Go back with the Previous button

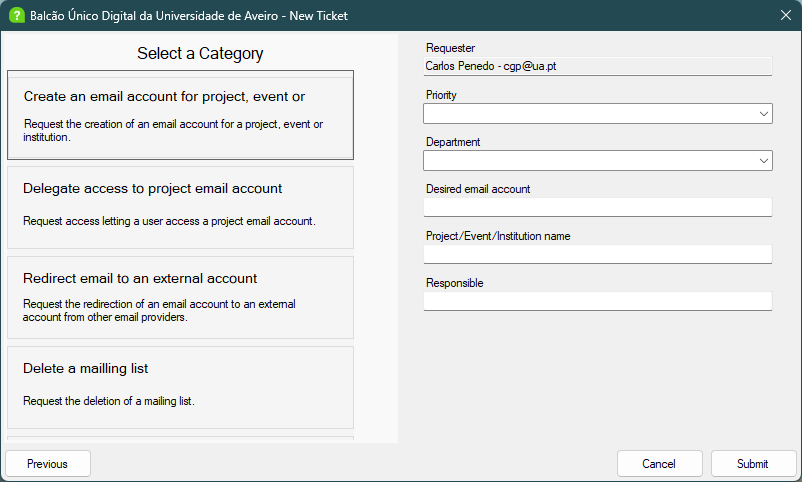48,464
